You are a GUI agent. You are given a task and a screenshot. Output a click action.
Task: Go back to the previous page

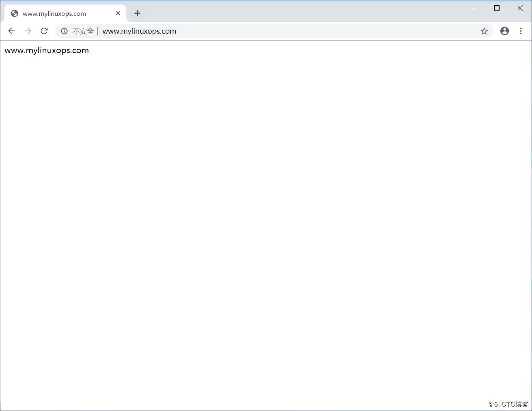[x=11, y=31]
